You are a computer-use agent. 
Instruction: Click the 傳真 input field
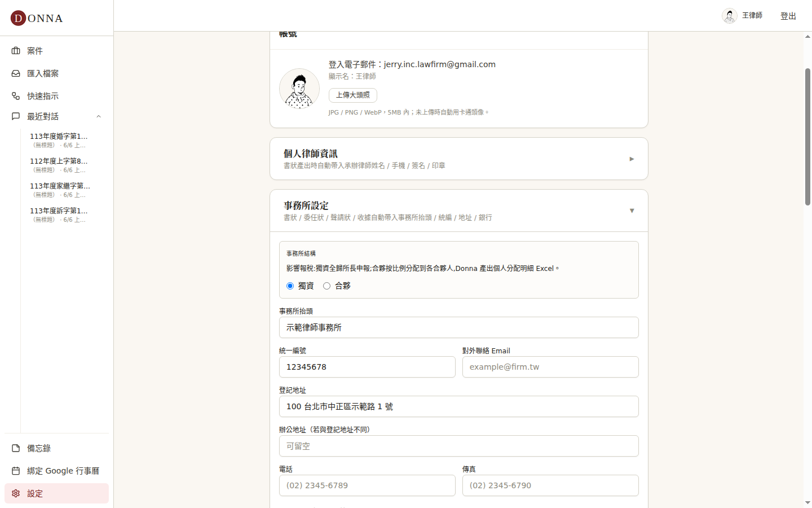coord(550,485)
